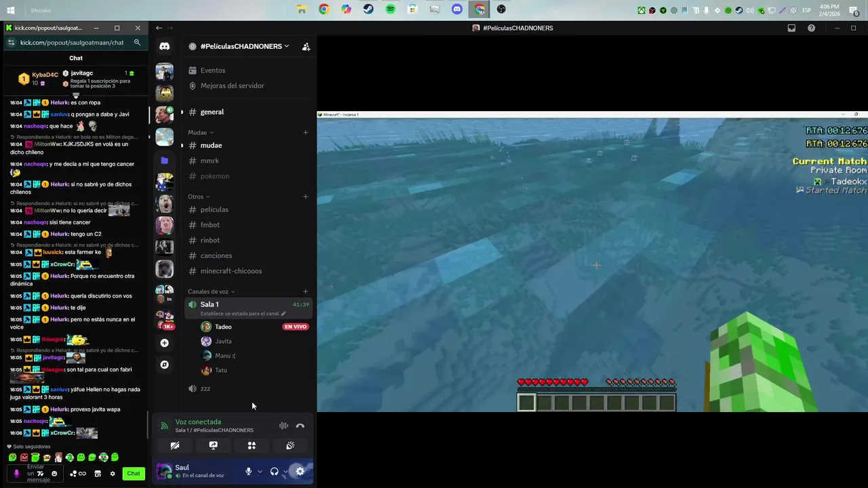The width and height of the screenshot is (868, 488).
Task: Click the EN VIVO badge next to Tadeo
Action: tap(296, 327)
